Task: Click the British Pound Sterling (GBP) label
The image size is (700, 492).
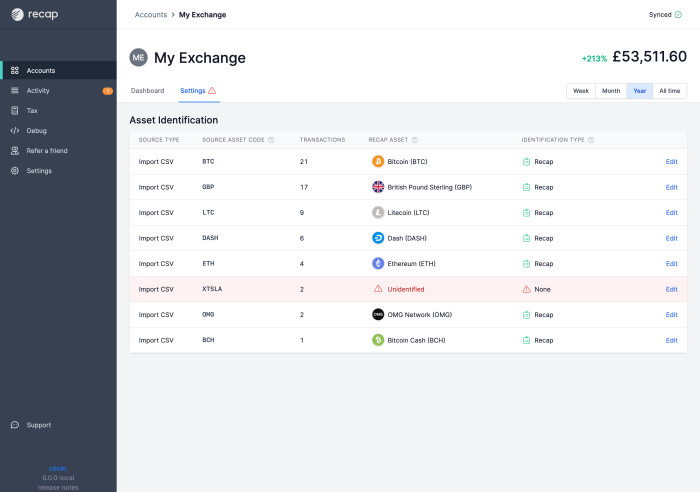Action: coord(429,187)
